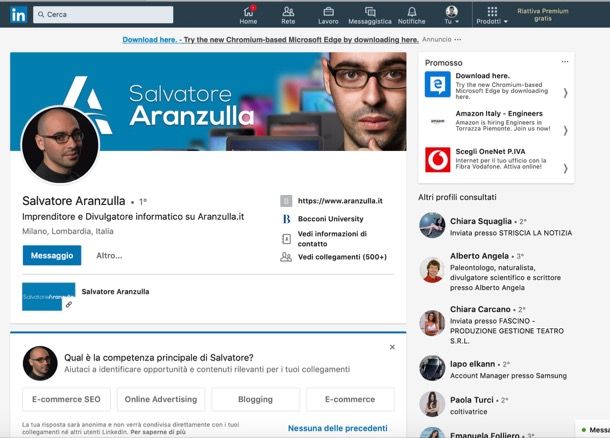This screenshot has height=438, width=610.
Task: Click the Microsoft Edge ad logo
Action: 438,84
